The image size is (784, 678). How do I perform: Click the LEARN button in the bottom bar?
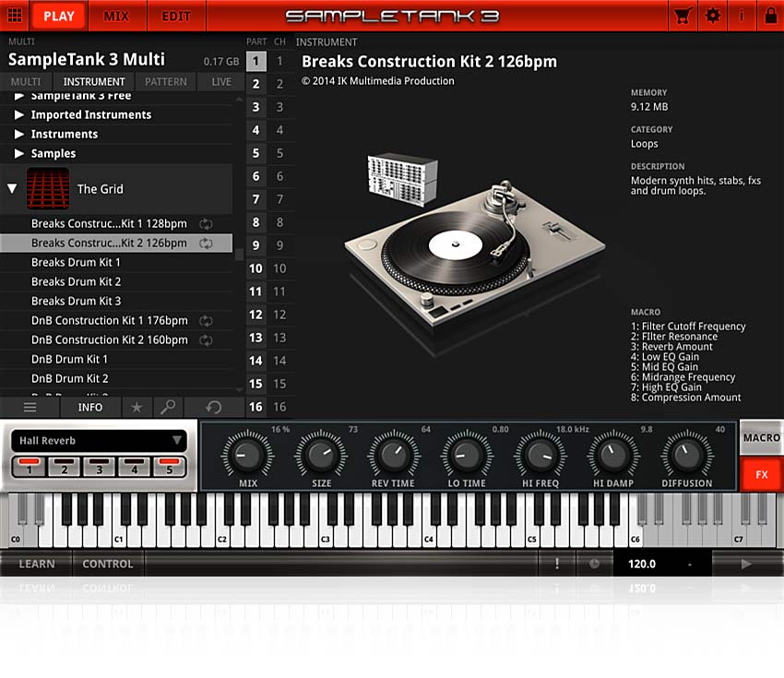(37, 564)
